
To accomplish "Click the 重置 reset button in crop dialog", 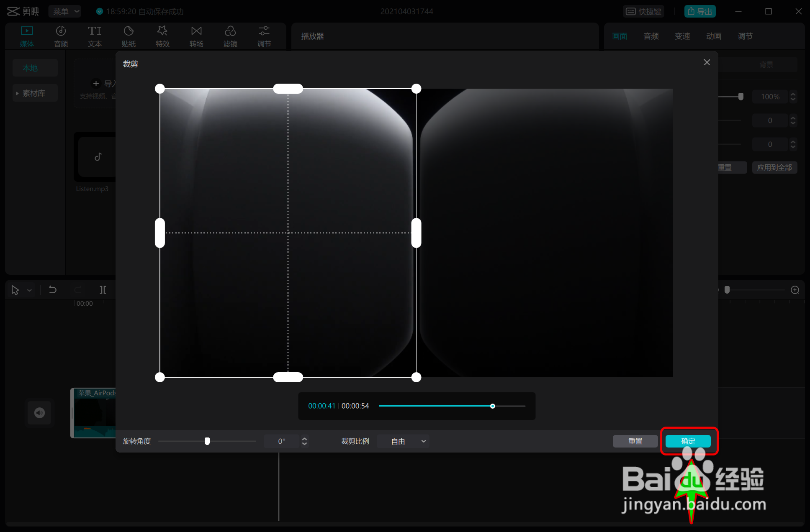I will coord(635,441).
